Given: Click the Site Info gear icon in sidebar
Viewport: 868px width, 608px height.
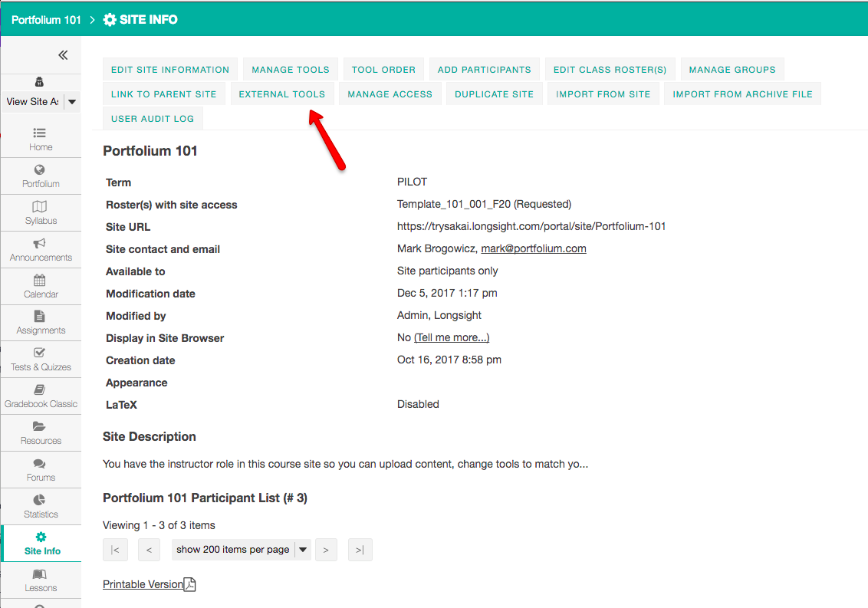Looking at the screenshot, I should tap(41, 537).
